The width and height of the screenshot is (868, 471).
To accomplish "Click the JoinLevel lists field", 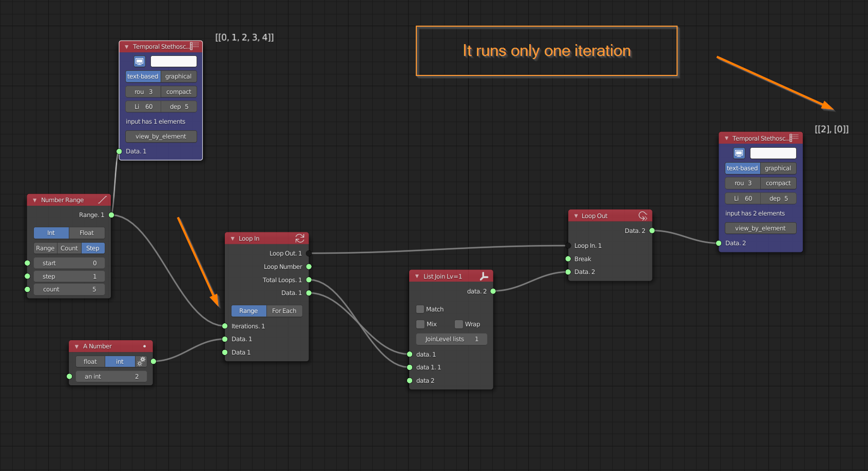I will point(452,339).
